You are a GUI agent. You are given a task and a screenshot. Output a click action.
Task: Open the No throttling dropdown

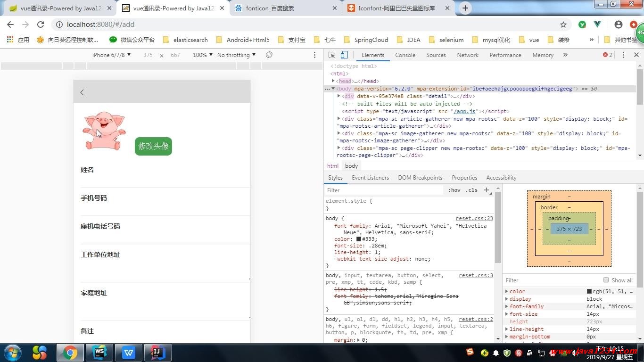click(236, 55)
